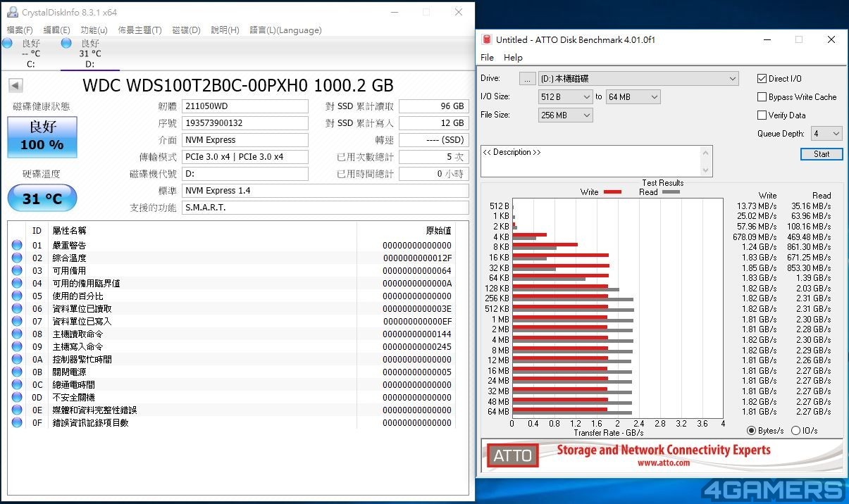Viewport: 849px width, 504px height.
Task: Click the power on count value 5 次
Action: 434,157
